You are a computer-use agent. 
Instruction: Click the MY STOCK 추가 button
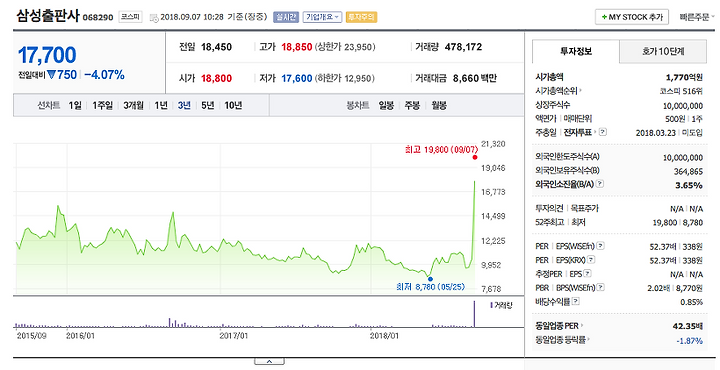tap(632, 17)
